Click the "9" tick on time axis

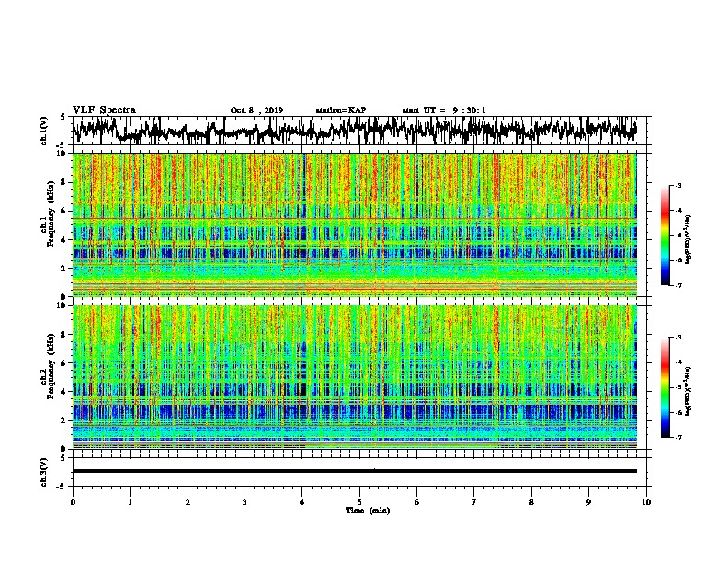pyautogui.click(x=588, y=502)
